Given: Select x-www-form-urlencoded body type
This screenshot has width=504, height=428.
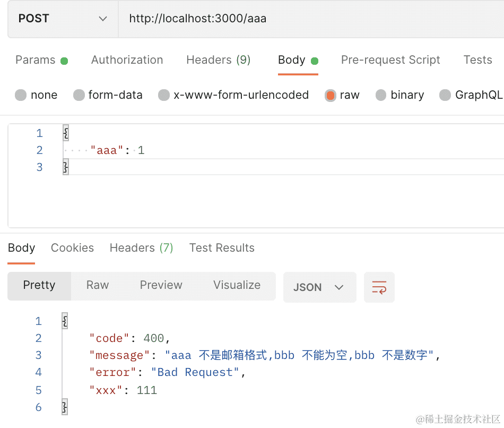Looking at the screenshot, I should click(x=164, y=96).
